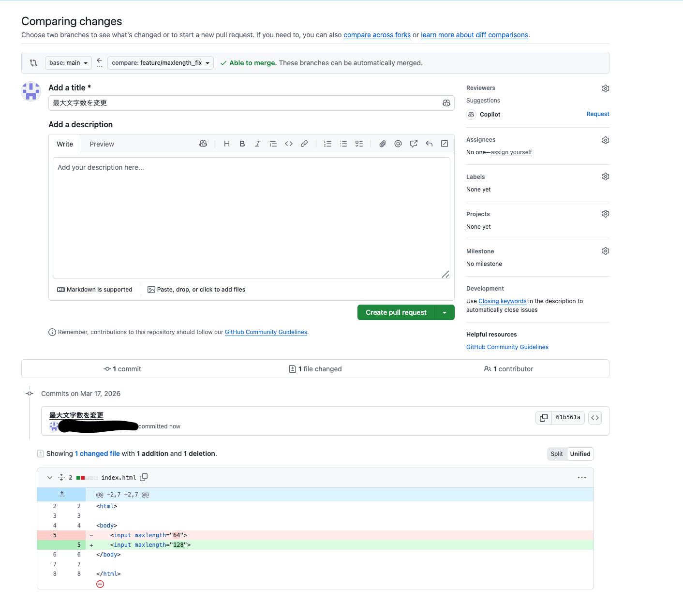
Task: Insert code formatting in the description
Action: coord(289,144)
